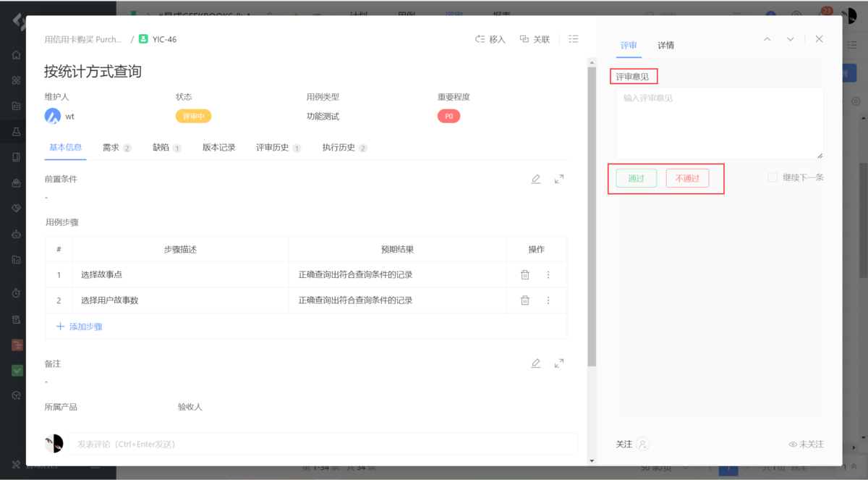This screenshot has height=480, width=868.
Task: Switch to the 需求 tab
Action: click(116, 147)
